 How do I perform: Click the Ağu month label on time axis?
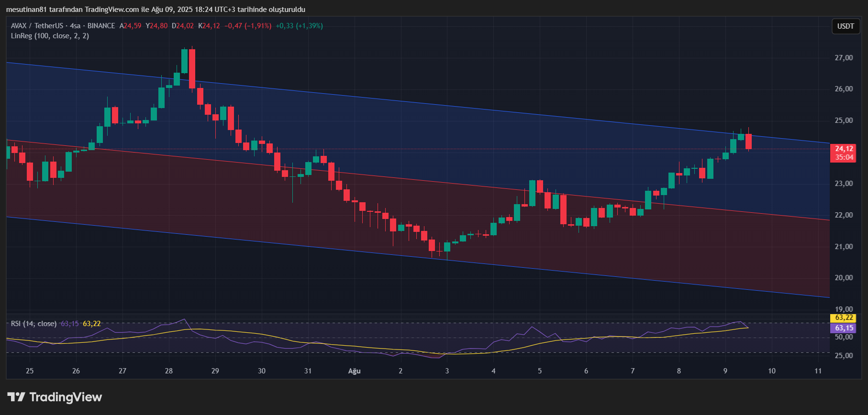click(354, 371)
